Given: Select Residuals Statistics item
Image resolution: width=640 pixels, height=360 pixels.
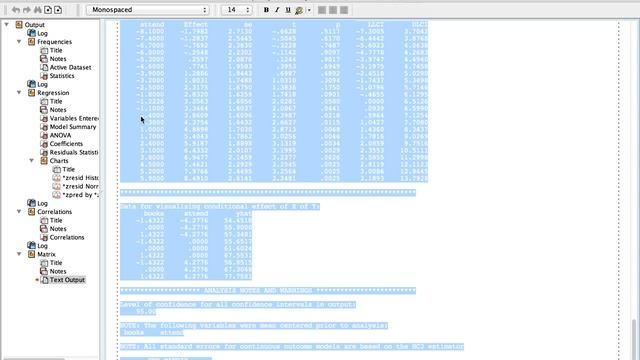Looking at the screenshot, I should point(74,152).
